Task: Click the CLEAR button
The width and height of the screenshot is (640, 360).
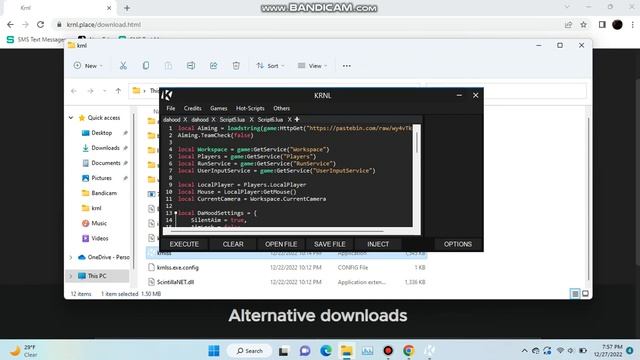Action: 233,244
